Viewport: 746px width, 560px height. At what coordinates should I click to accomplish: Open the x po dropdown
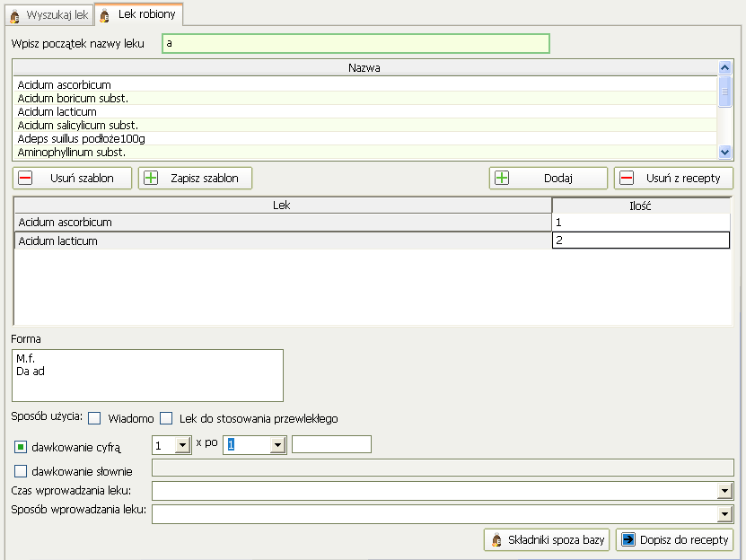click(278, 445)
